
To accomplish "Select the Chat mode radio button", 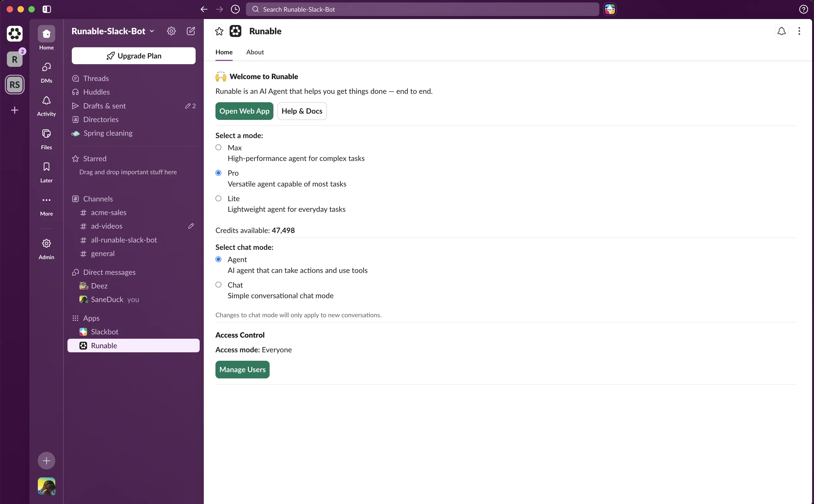I will 218,285.
